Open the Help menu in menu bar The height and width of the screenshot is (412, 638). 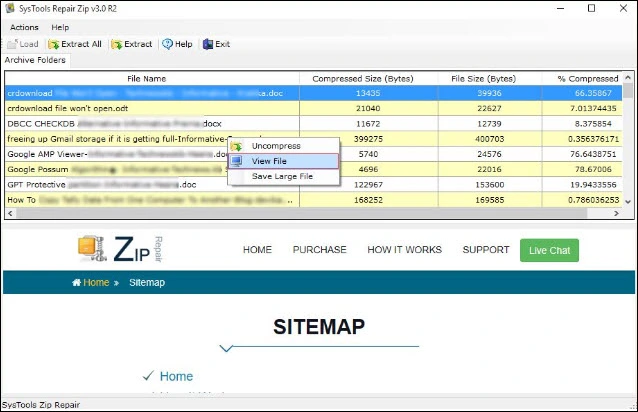[x=60, y=27]
